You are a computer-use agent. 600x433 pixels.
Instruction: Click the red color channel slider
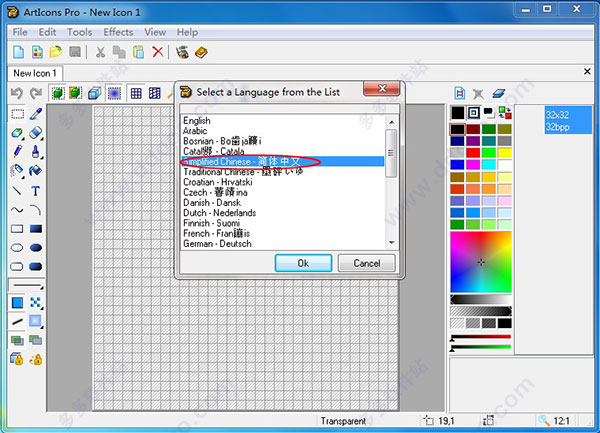pyautogui.click(x=481, y=337)
